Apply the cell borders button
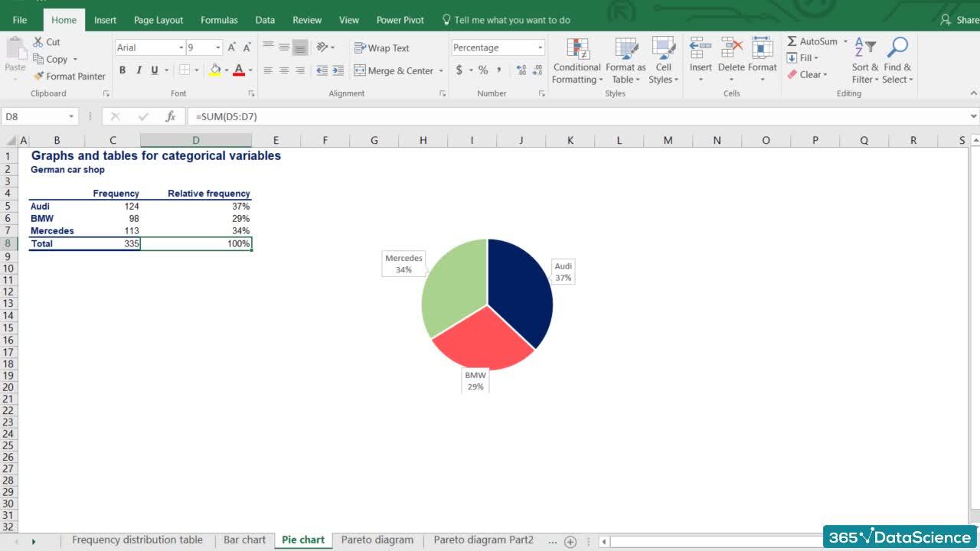 185,70
